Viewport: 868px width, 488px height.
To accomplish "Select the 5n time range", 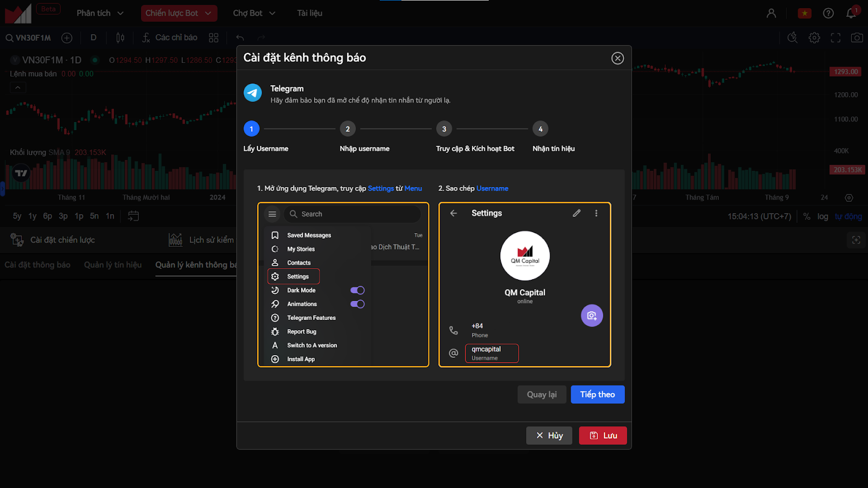I will click(x=94, y=216).
